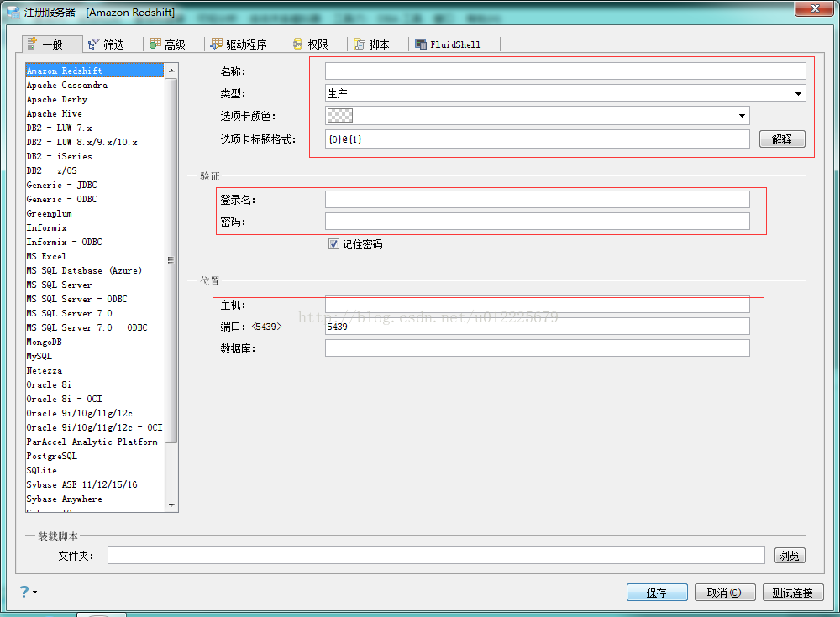Switch to the 筛选 tab
The height and width of the screenshot is (617, 840).
coord(113,44)
